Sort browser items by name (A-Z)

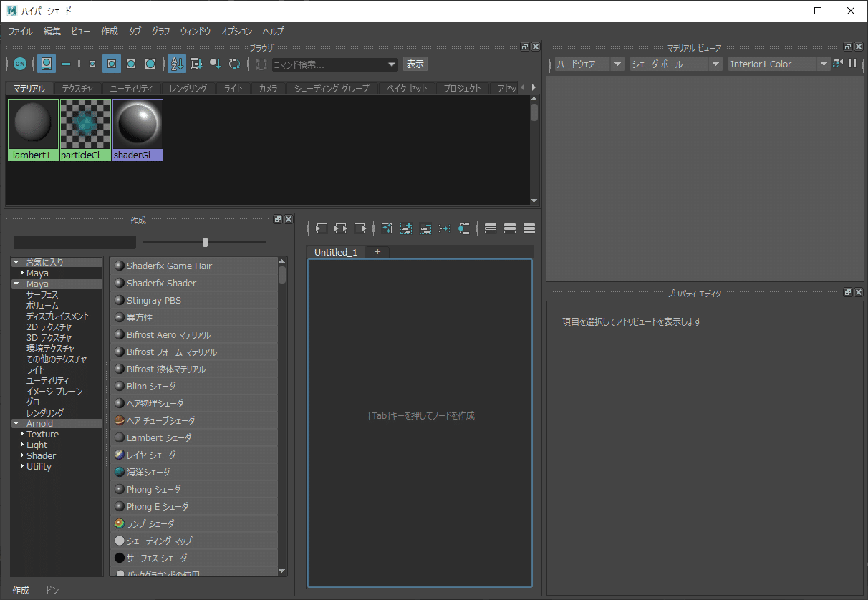click(177, 64)
